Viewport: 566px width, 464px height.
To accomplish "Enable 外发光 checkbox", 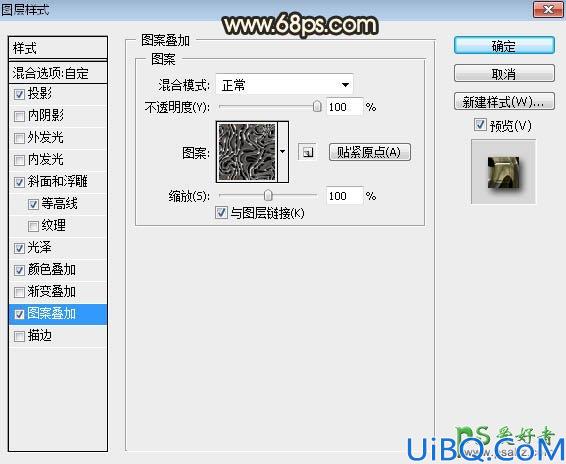I will point(19,138).
